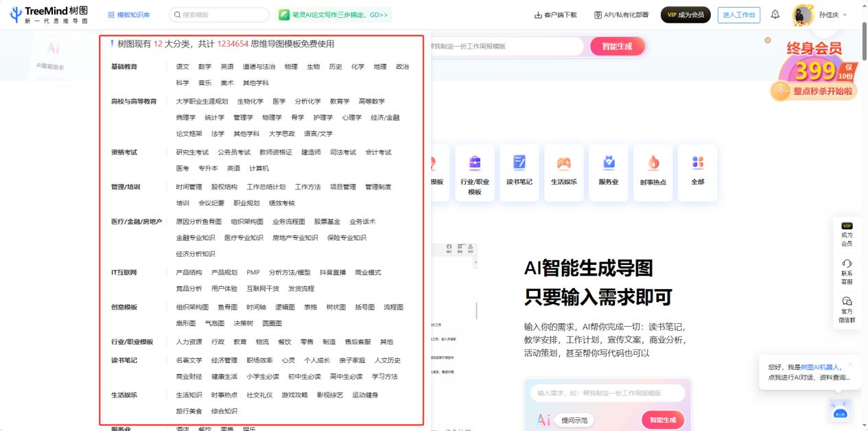Screen dimensions: 868x431
Task: Select the 公务员考试 link
Action: (234, 152)
